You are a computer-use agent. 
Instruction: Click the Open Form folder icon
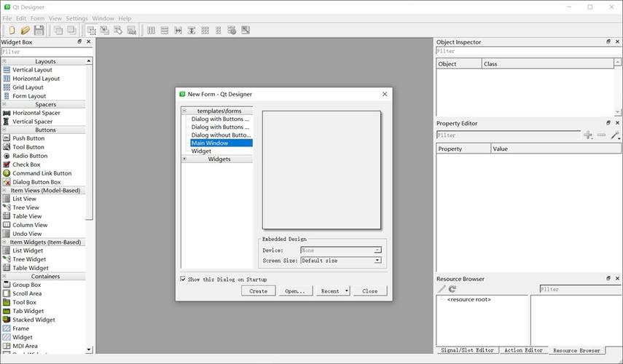25,30
